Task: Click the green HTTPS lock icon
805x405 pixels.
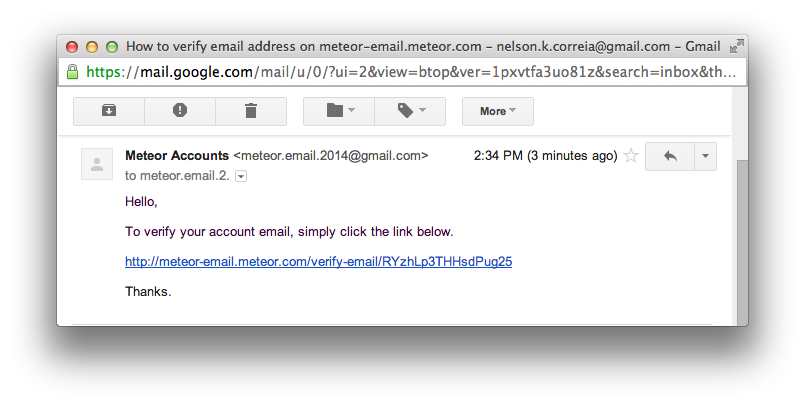Action: [73, 72]
